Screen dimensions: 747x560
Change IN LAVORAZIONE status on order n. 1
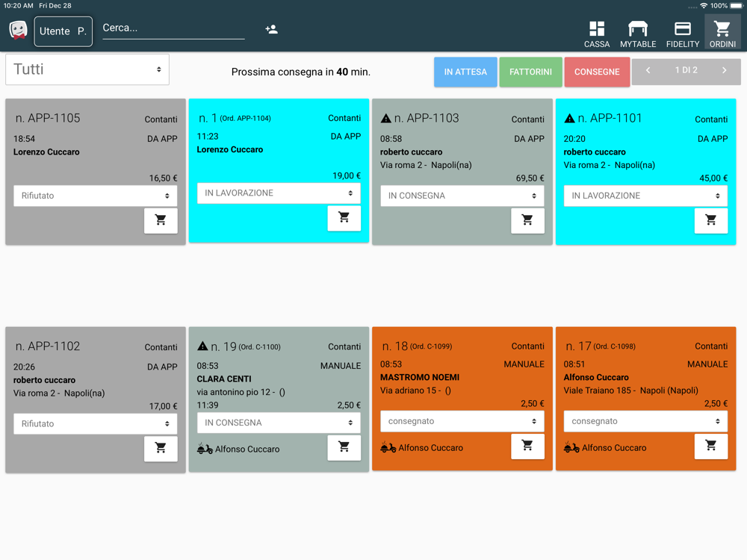(279, 193)
